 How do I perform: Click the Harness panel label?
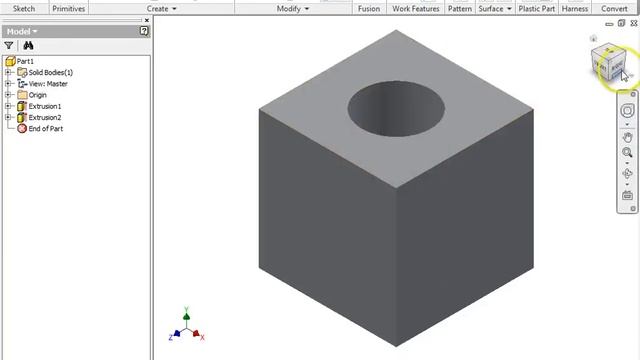[x=575, y=9]
